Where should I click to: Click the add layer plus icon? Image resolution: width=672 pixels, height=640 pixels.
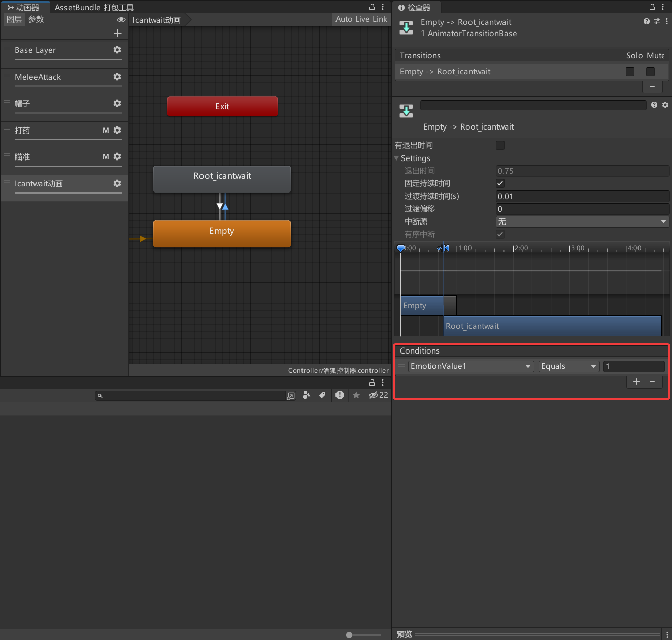pos(118,33)
